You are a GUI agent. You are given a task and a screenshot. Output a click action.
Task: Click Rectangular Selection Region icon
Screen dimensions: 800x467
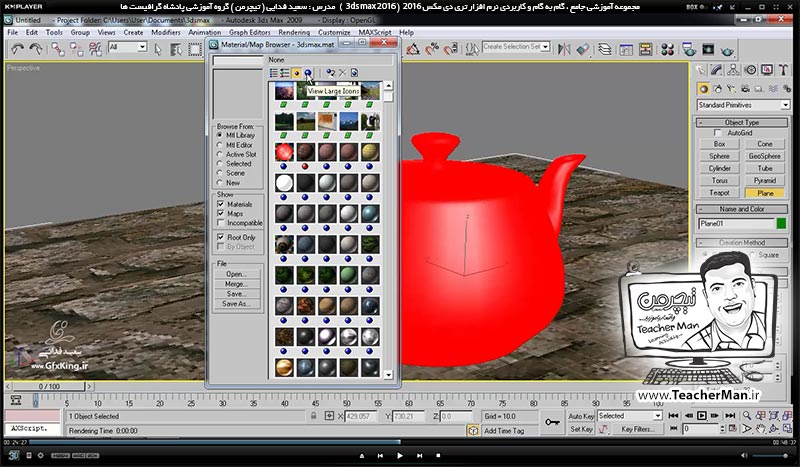point(195,50)
